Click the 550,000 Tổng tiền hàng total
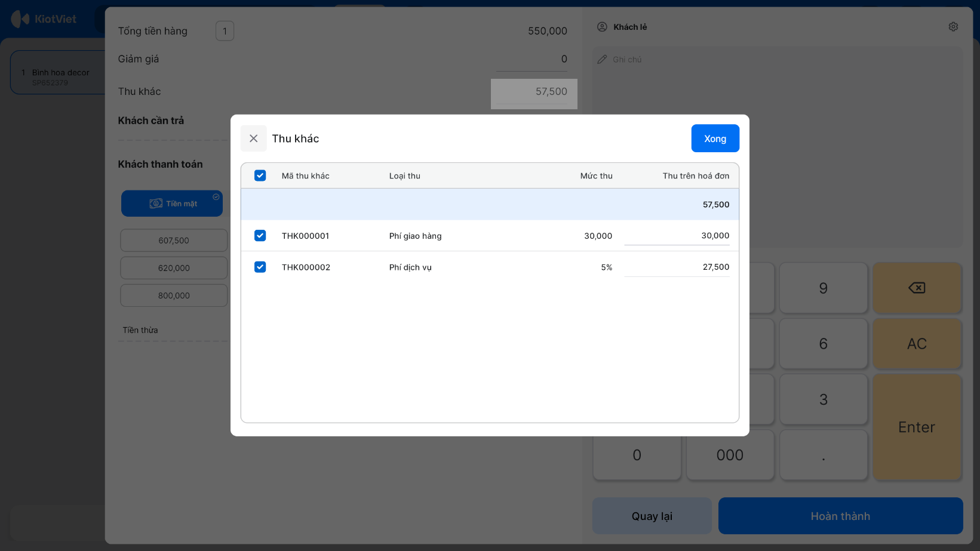 547,31
